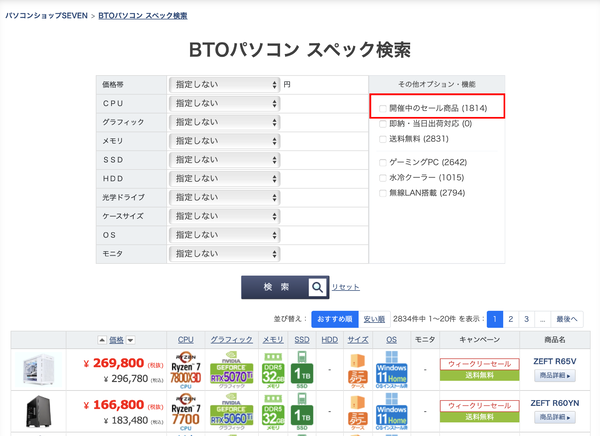Enable ゲーミングPC (2642) filter

point(383,162)
